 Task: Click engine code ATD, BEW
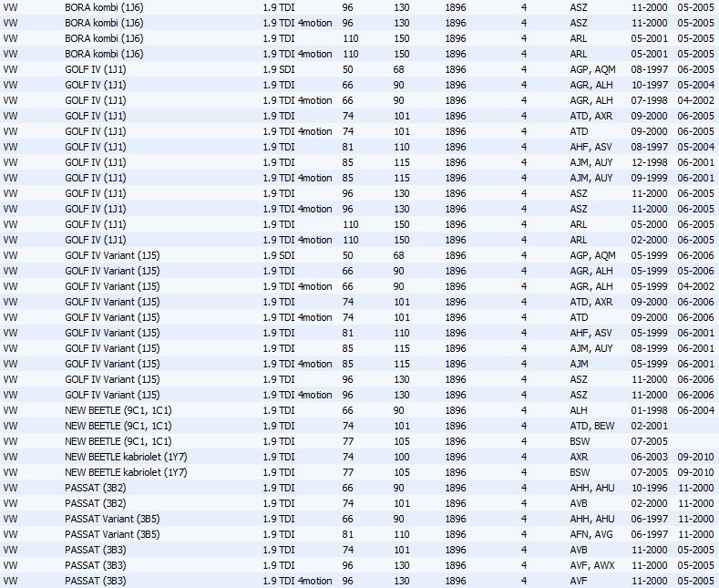[x=592, y=426]
